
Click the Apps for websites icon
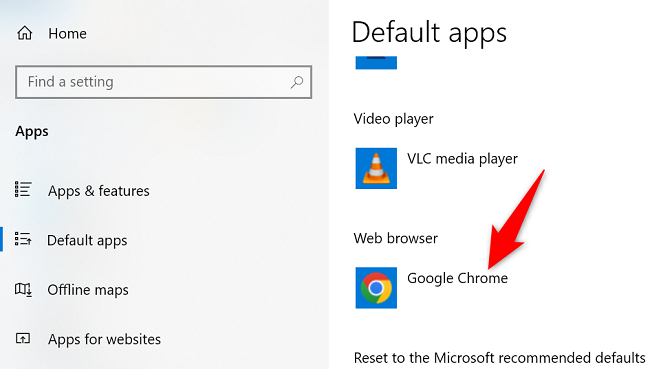(23, 339)
